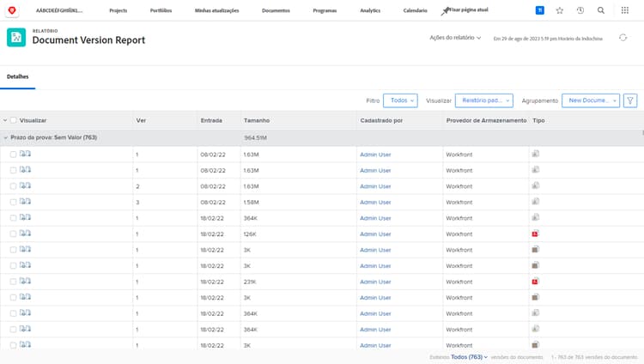This screenshot has width=644, height=364.
Task: Click the first Admin User link
Action: (375, 155)
